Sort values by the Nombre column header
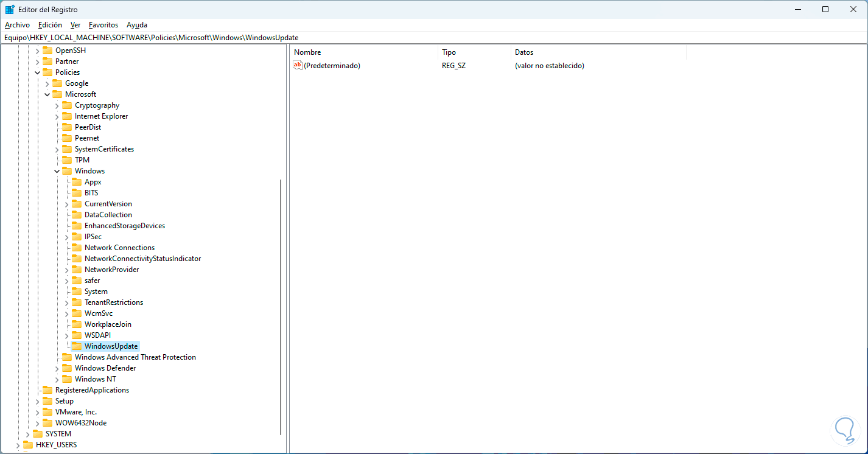 point(364,52)
